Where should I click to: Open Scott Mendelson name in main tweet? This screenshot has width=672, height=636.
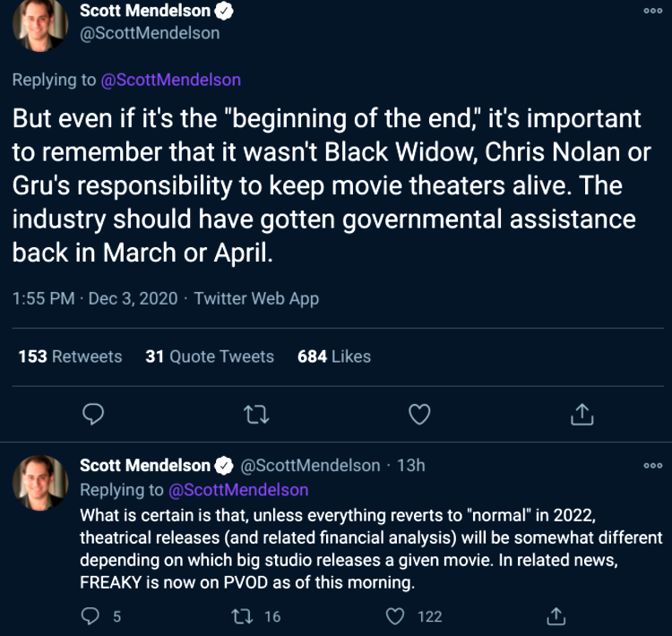145,12
